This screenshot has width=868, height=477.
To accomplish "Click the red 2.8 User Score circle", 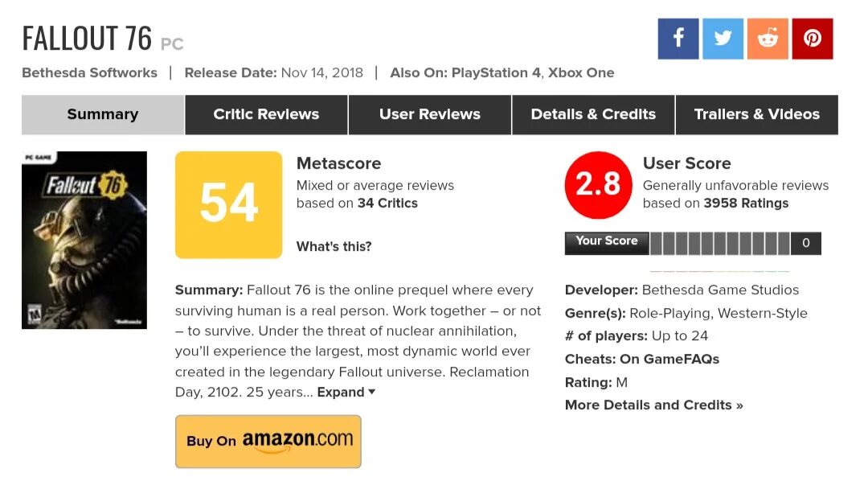I will click(x=599, y=185).
